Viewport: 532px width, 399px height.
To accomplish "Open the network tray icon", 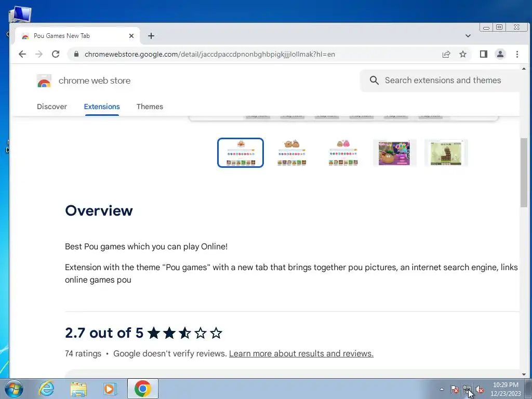I will click(467, 389).
